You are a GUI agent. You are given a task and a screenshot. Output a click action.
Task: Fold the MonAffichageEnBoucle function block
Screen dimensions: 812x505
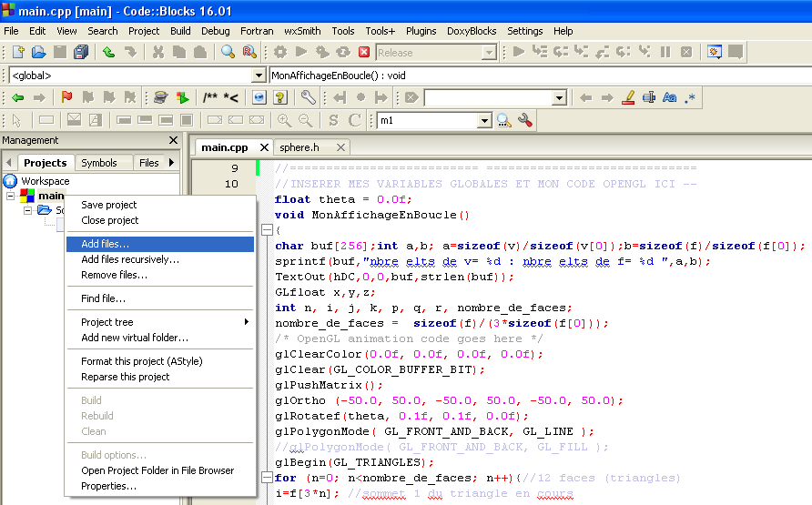(268, 230)
